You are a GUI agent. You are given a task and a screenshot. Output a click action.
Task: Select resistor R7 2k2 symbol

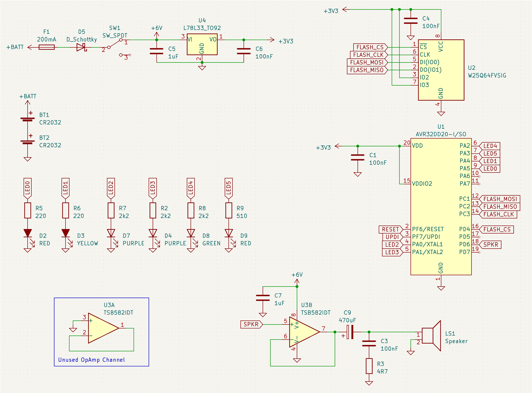tap(111, 210)
